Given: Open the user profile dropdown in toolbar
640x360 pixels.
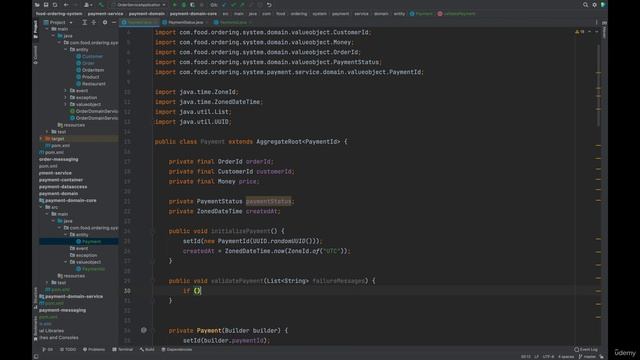Looking at the screenshot, I should (x=87, y=5).
